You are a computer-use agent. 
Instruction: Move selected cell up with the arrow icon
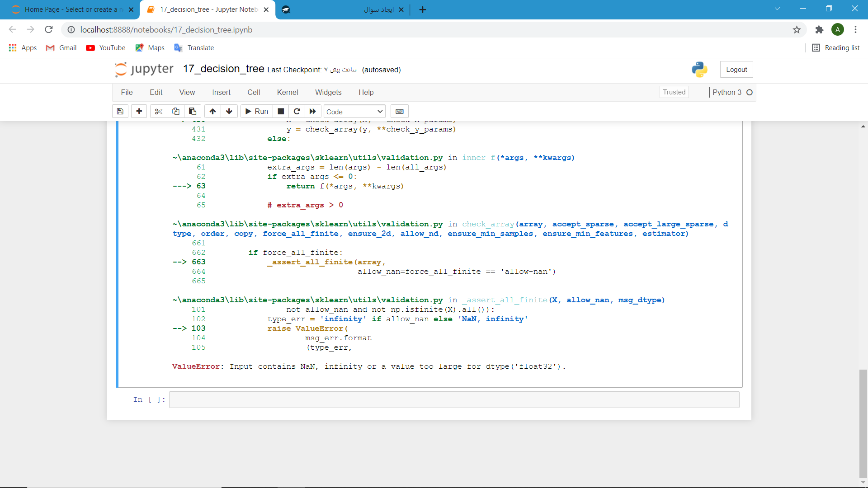click(212, 112)
